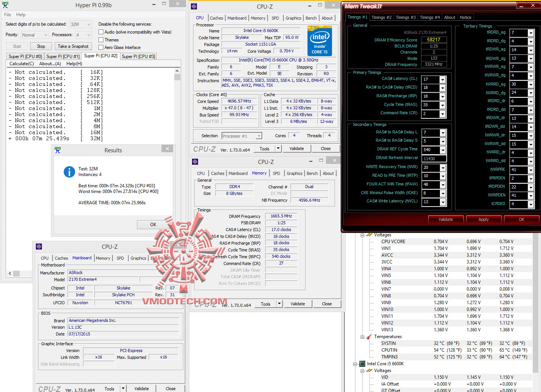Click the Validate button in Mem TweakIt
The height and width of the screenshot is (392, 541).
[446, 219]
